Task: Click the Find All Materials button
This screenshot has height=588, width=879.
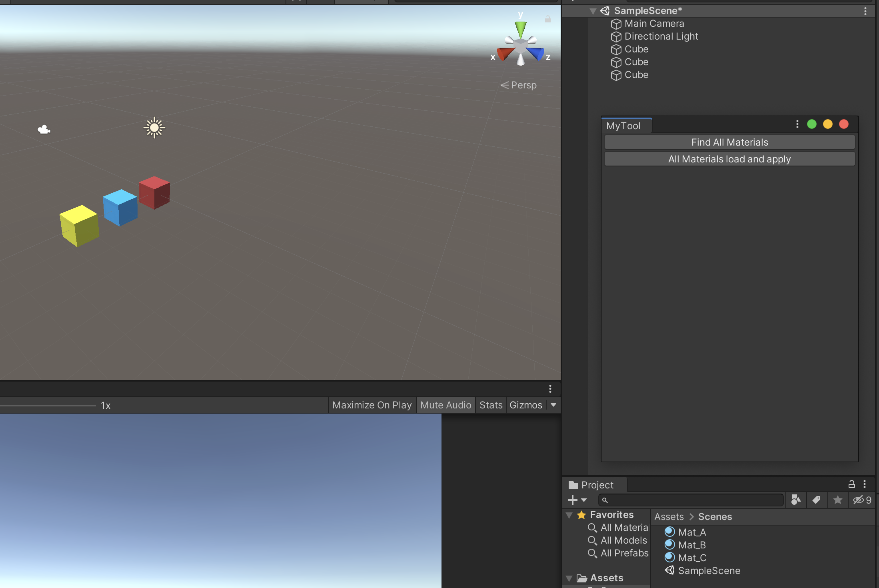Action: pyautogui.click(x=729, y=142)
